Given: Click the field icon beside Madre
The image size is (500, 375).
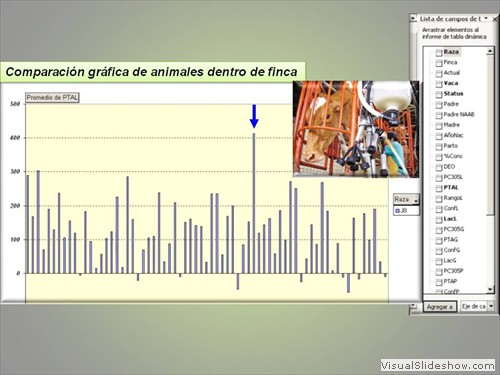Looking at the screenshot, I should (439, 126).
